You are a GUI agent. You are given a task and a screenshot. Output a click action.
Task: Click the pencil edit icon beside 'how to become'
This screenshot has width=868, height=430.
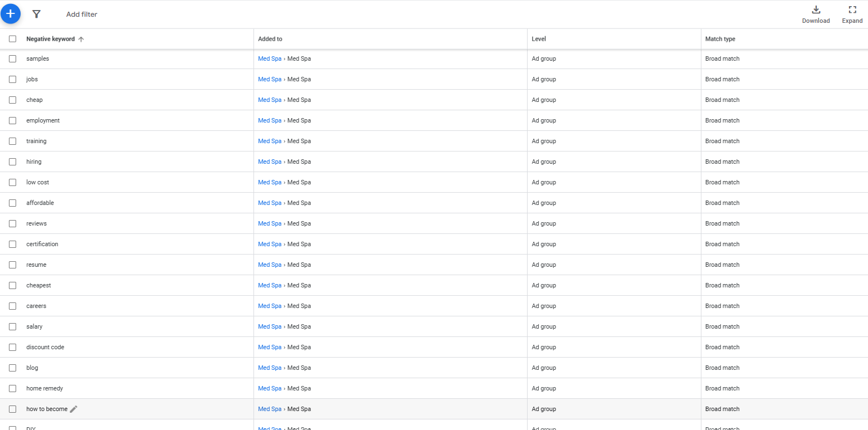pos(74,409)
